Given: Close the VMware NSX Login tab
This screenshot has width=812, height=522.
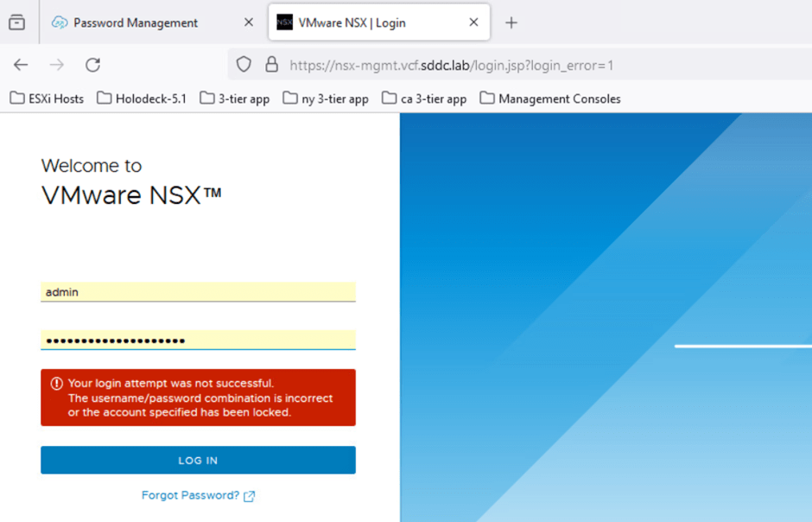Looking at the screenshot, I should pyautogui.click(x=473, y=22).
